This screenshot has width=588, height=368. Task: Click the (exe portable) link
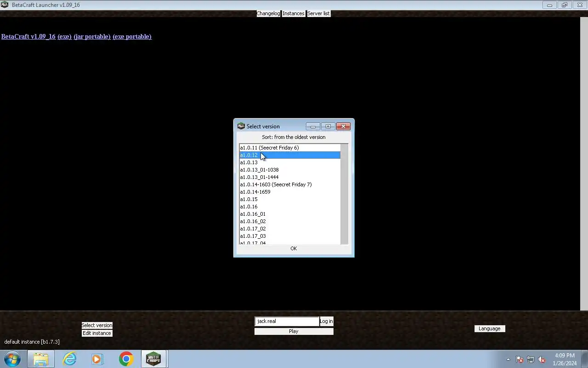[132, 36]
